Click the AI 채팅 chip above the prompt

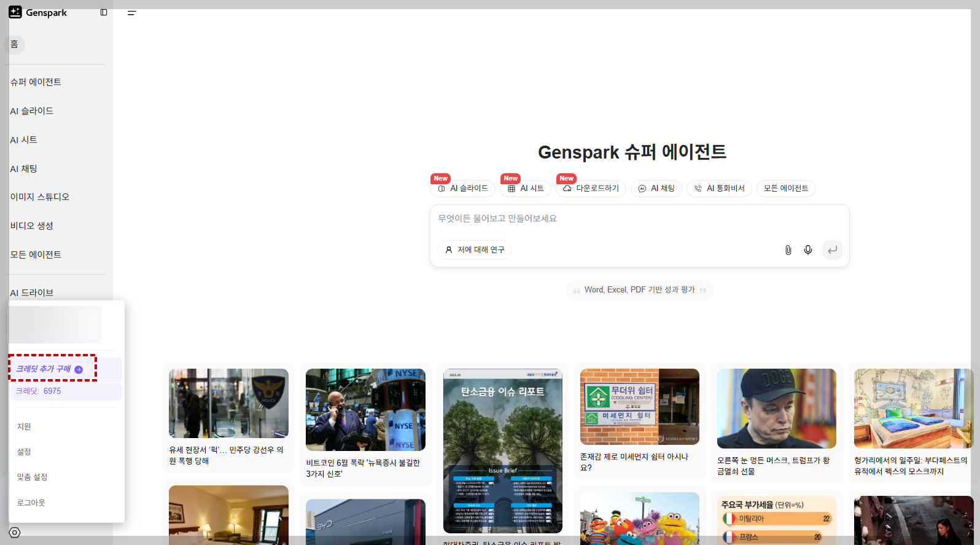(x=656, y=188)
